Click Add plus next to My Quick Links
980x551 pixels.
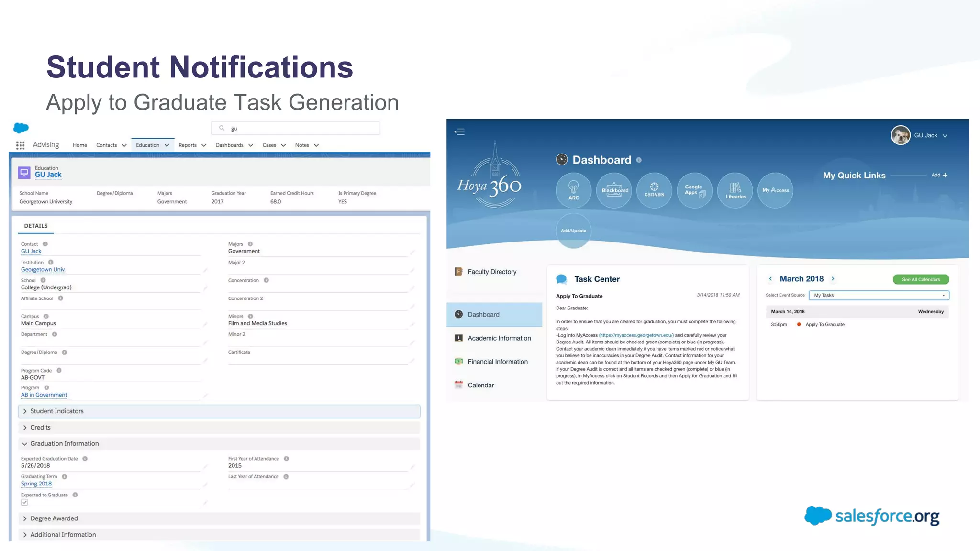click(939, 175)
